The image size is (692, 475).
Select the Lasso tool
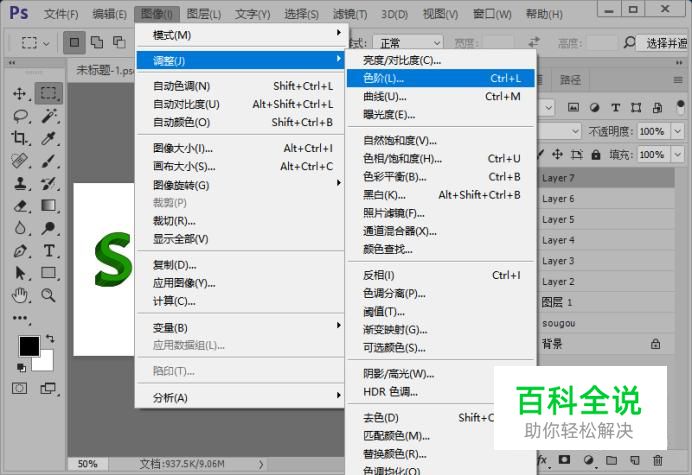[x=20, y=116]
